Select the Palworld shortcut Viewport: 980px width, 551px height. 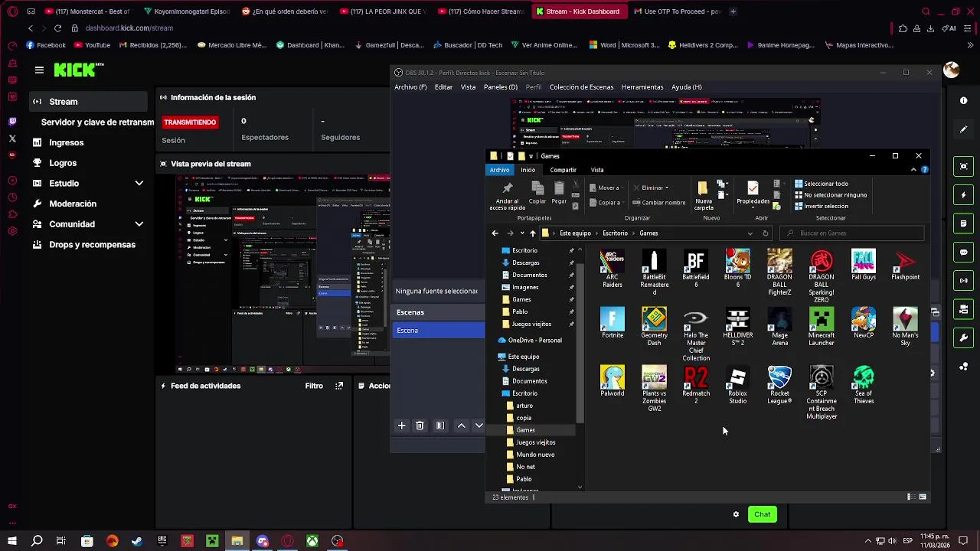(612, 381)
